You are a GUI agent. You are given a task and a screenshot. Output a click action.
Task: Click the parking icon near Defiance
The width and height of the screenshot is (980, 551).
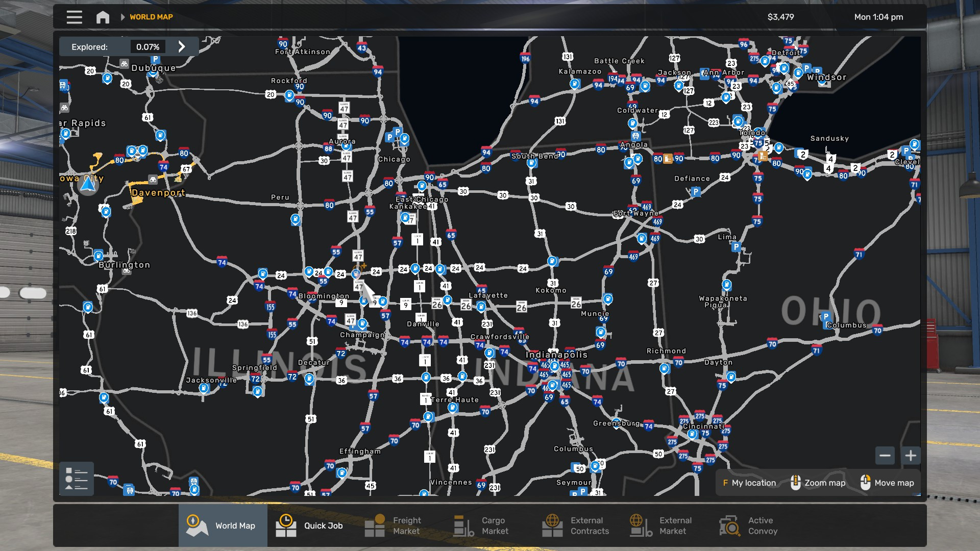tap(695, 192)
